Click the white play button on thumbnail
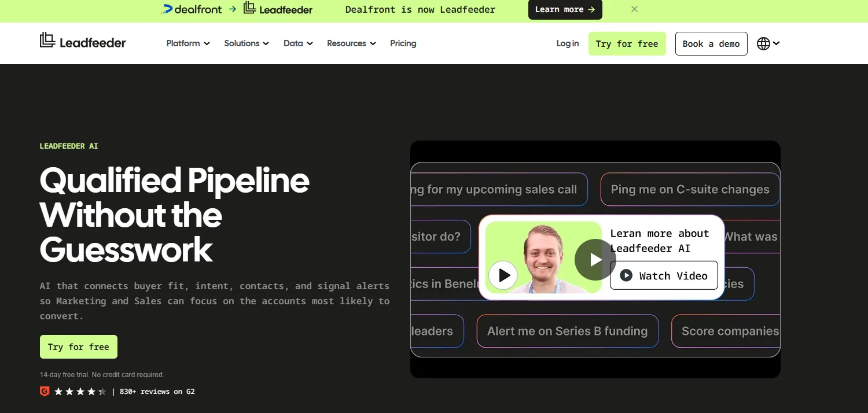The image size is (868, 413). pyautogui.click(x=503, y=275)
